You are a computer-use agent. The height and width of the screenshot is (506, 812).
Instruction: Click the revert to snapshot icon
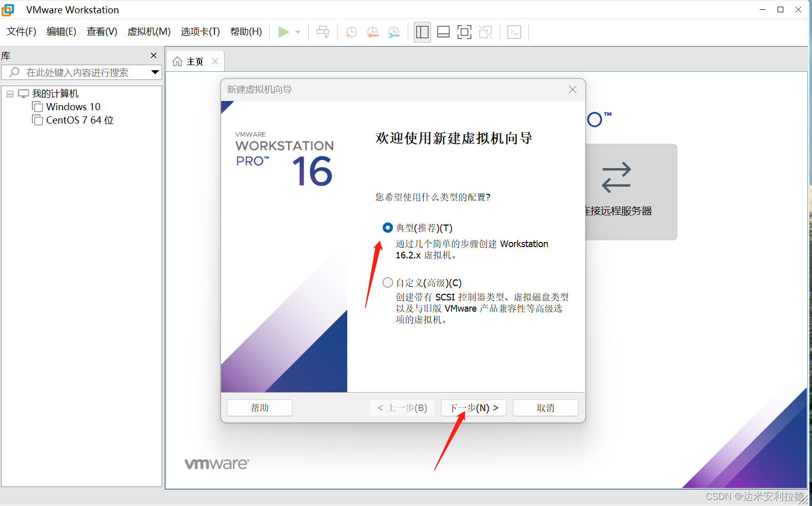pyautogui.click(x=373, y=32)
